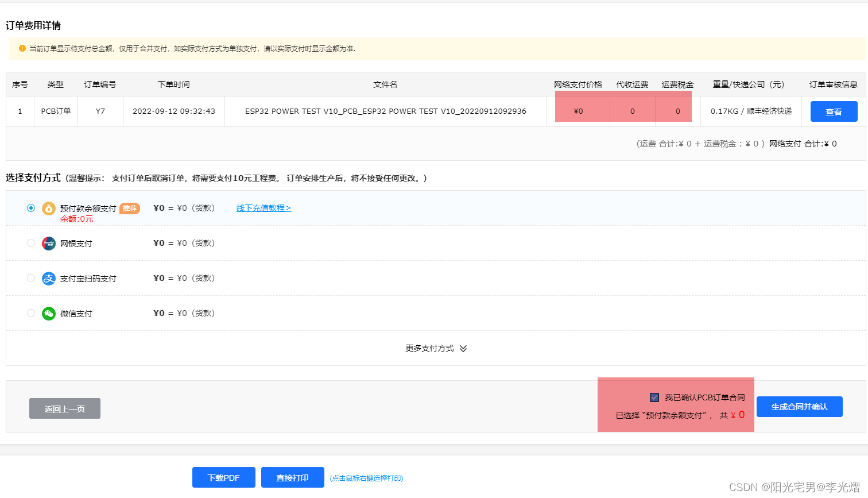The image size is (868, 498).
Task: Click the 网络支付价格 column header
Action: pyautogui.click(x=578, y=84)
